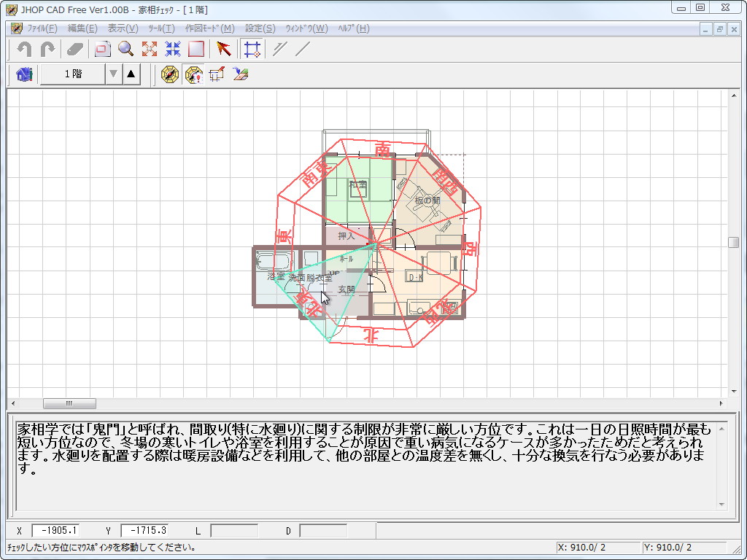Click the D・K room label

point(415,278)
